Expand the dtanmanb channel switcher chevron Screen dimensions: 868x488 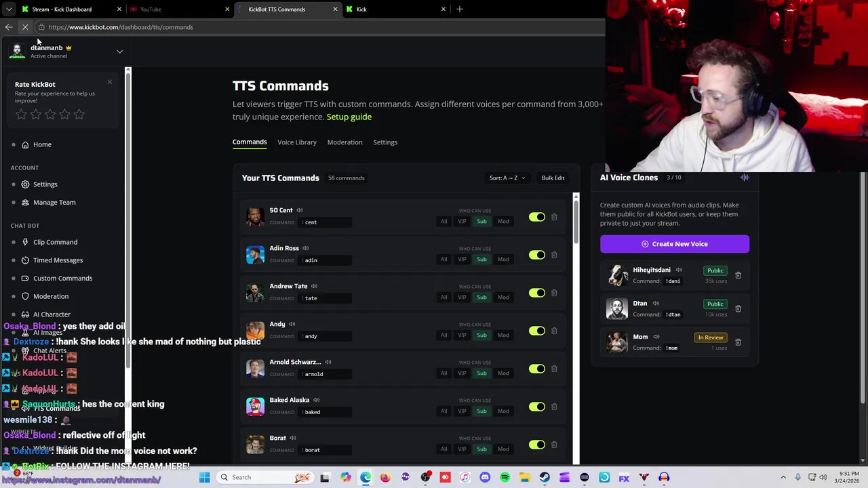click(x=119, y=52)
